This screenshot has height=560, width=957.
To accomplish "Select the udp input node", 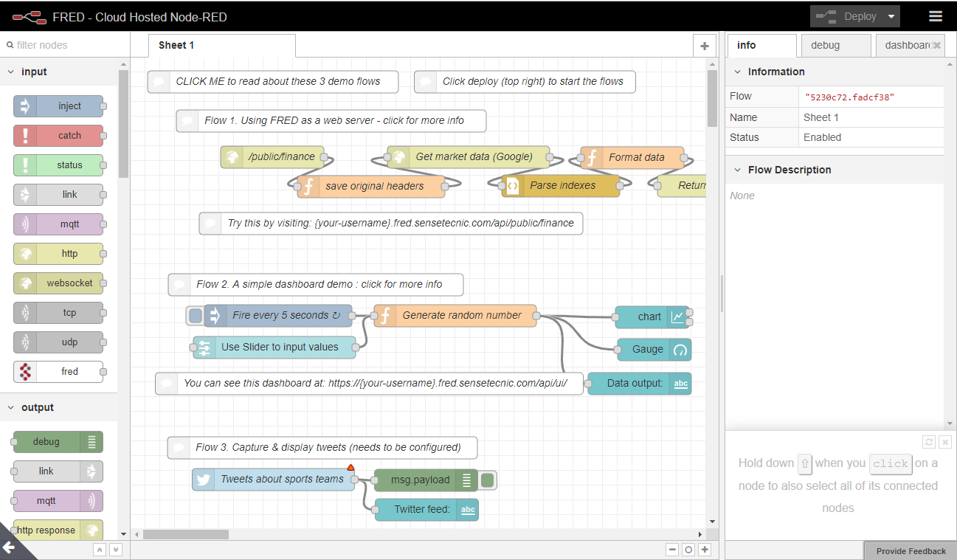I will point(58,342).
